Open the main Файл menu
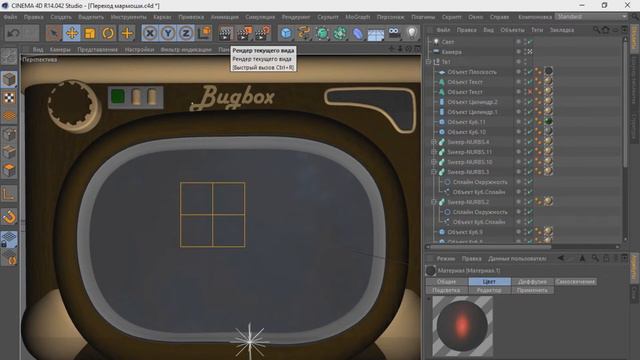 [x=10, y=17]
